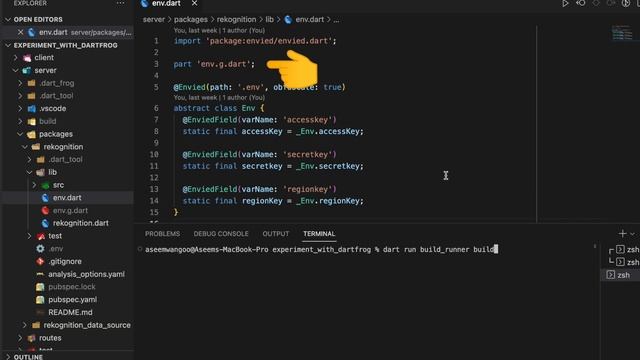Click the lib breadcrumb segment
This screenshot has width=640, height=360.
tap(269, 19)
